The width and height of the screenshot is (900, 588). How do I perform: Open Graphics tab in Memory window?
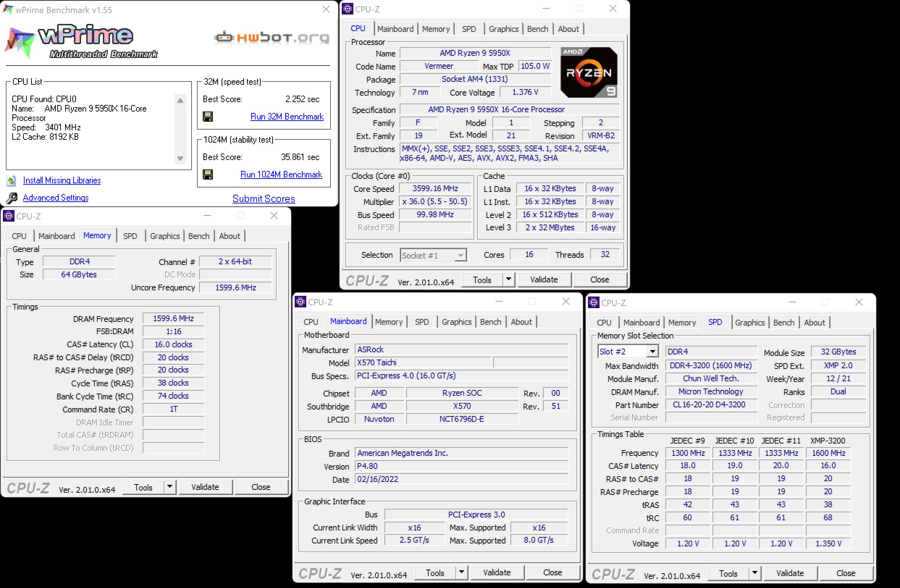(164, 236)
